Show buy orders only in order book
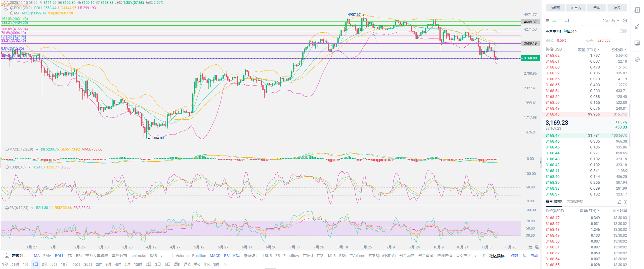Screen dimensions: 644x269 point(554,21)
